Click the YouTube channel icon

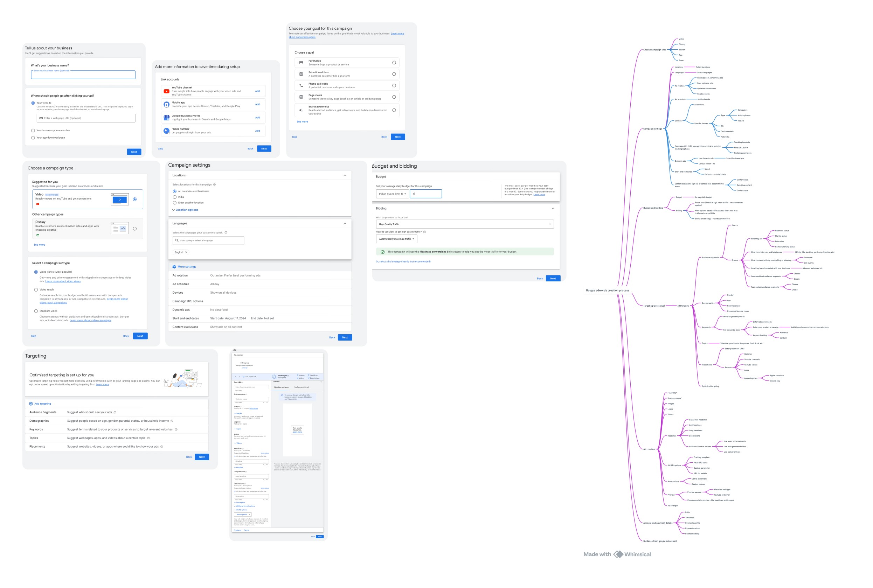click(167, 91)
